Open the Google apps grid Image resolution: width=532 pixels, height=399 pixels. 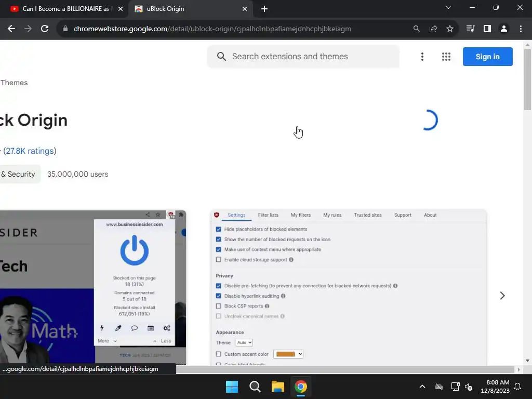coord(446,57)
